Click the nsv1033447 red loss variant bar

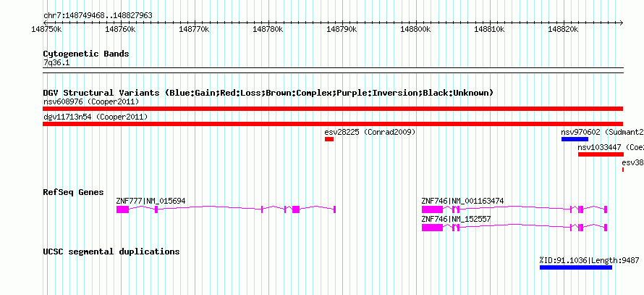click(x=601, y=154)
